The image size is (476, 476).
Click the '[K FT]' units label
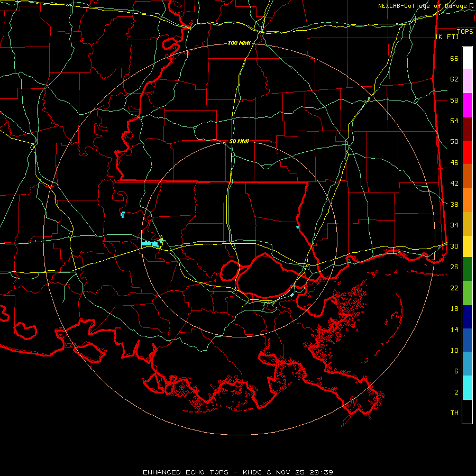(x=447, y=37)
